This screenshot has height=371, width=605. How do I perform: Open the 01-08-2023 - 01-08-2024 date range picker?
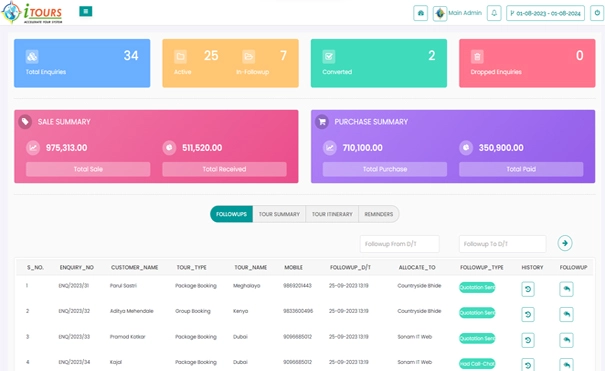545,13
